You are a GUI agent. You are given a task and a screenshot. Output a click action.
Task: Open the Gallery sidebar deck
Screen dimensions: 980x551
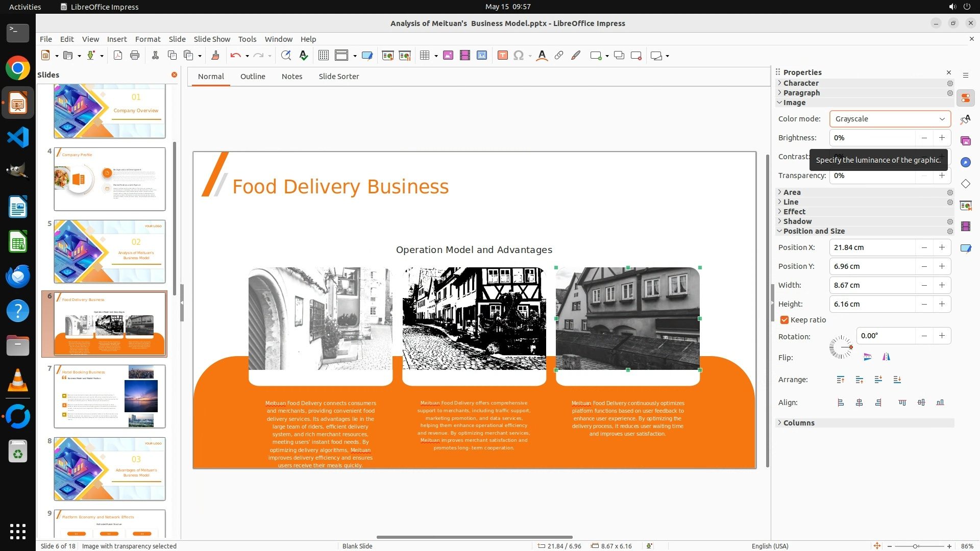coord(965,141)
